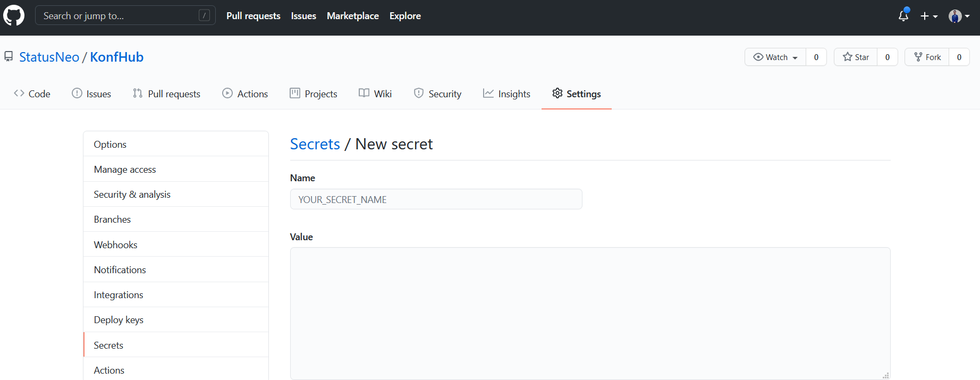Image resolution: width=980 pixels, height=380 pixels.
Task: Open Manage access in sidebar
Action: point(176,169)
